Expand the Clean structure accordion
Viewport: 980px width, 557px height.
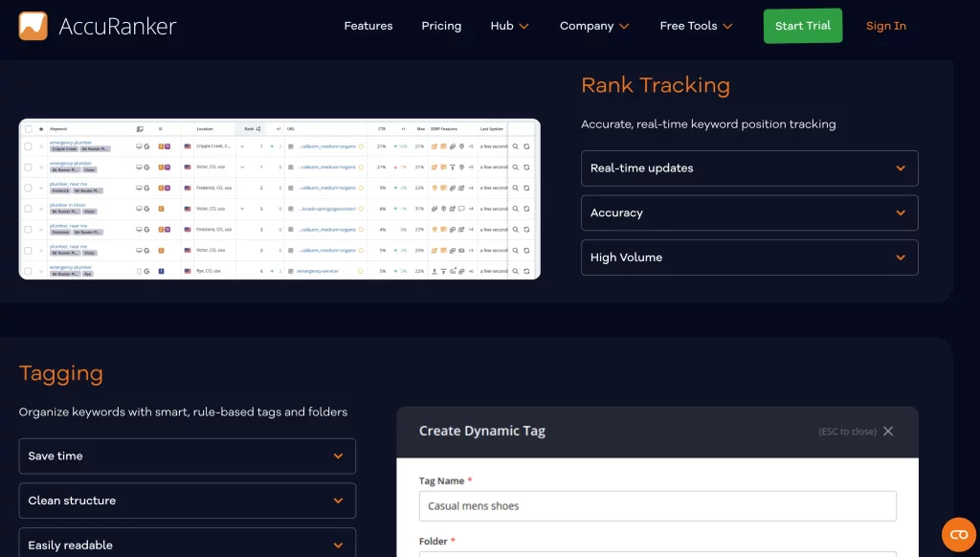[x=187, y=501]
